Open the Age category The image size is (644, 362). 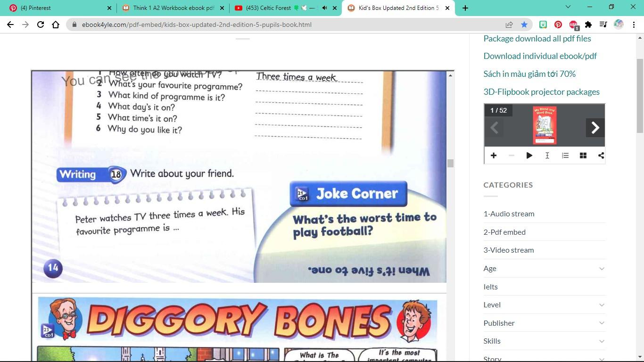490,269
